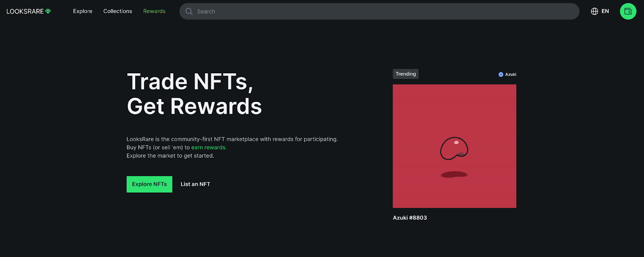Click the Azuki #8803 title
Screen dimensions: 644x257
[x=410, y=218]
